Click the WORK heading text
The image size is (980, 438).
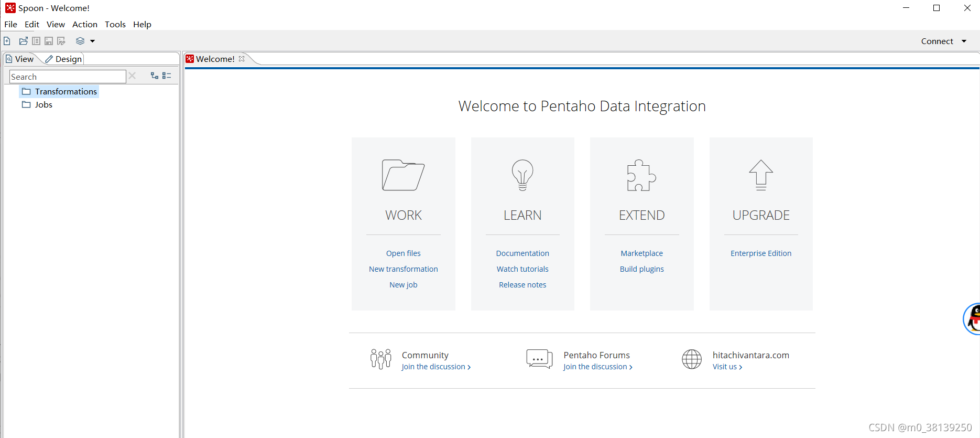pos(404,215)
